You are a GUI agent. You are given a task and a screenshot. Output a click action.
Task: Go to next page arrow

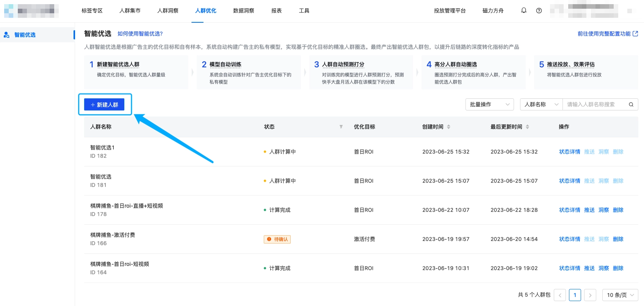[x=590, y=295]
